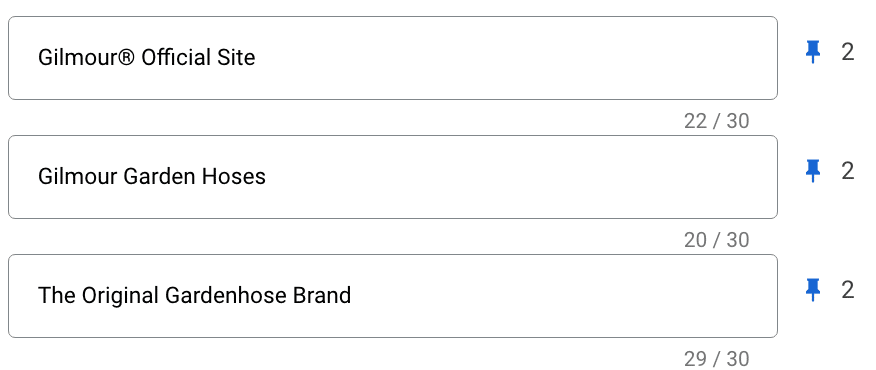Click the pin next to The Original Gardenhose Brand

coord(812,290)
